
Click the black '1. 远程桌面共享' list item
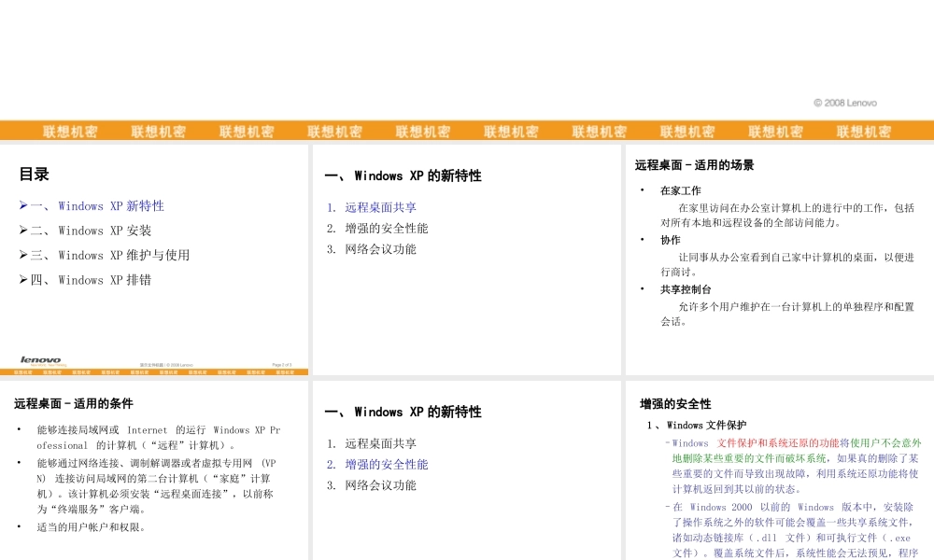[x=371, y=444]
